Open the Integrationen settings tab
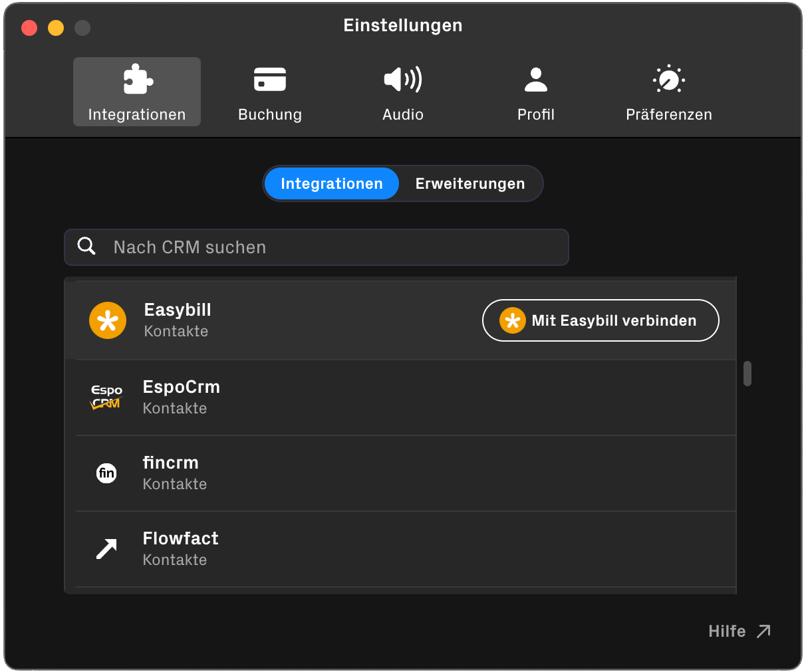The height and width of the screenshot is (672, 806). click(x=136, y=91)
